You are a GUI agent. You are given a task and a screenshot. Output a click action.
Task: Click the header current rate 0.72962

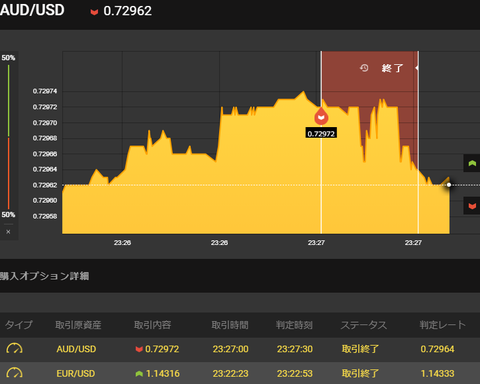[127, 11]
